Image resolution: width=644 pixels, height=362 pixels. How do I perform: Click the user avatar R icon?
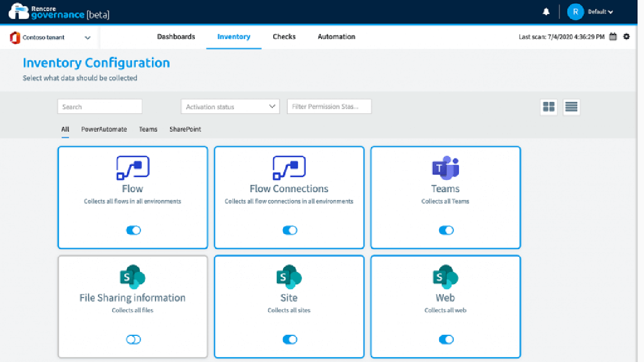[x=575, y=12]
